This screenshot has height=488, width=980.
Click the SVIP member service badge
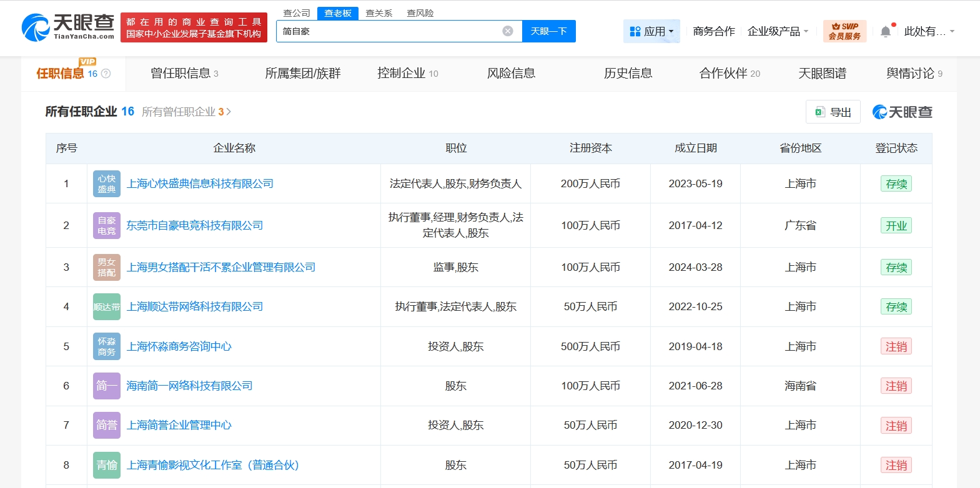(844, 31)
